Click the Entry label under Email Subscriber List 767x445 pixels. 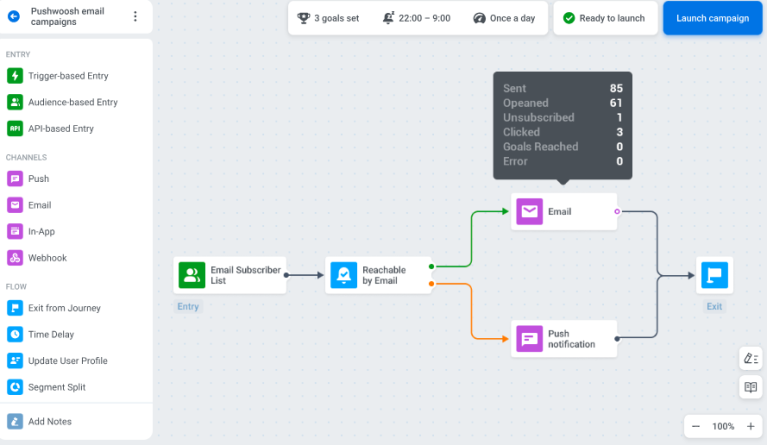pos(188,307)
